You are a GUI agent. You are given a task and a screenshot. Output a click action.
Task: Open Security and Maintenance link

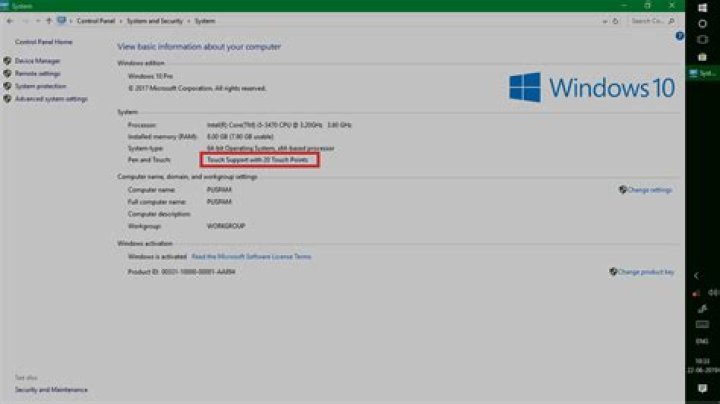[51, 390]
